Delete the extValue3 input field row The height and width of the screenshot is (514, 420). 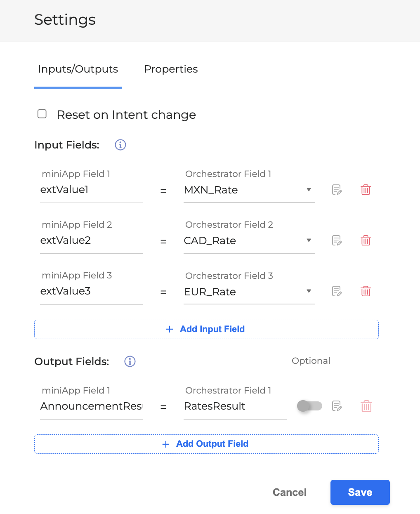point(366,291)
